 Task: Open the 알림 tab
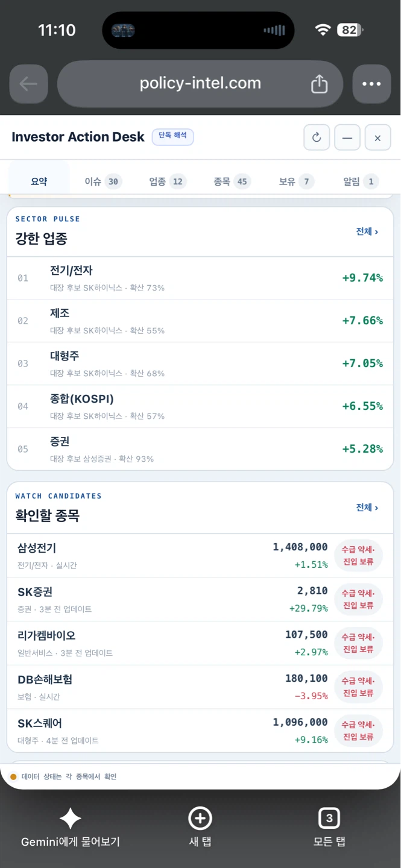tap(360, 181)
